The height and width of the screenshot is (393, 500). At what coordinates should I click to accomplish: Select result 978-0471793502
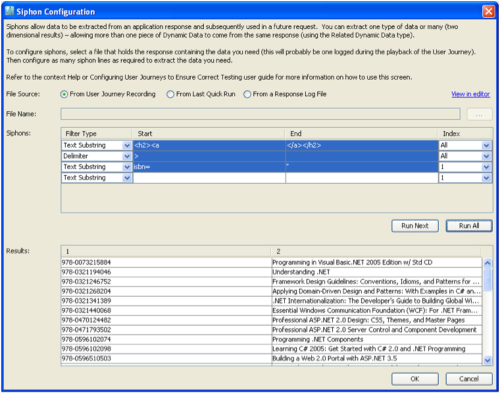[x=166, y=330]
